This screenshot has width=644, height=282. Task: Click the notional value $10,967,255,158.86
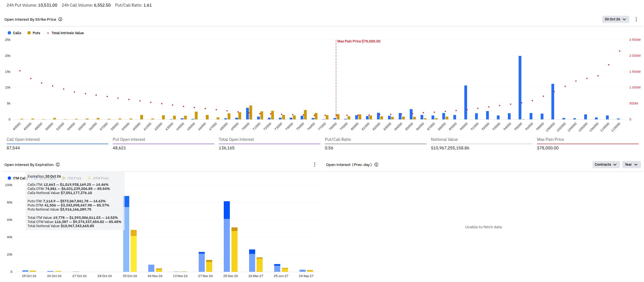tap(450, 148)
